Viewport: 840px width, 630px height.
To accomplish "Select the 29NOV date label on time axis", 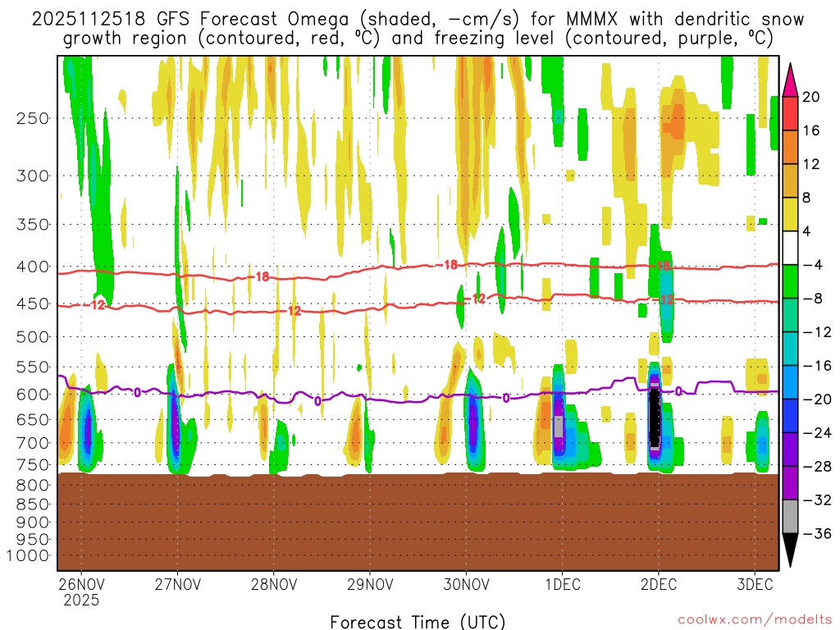I will pos(370,584).
